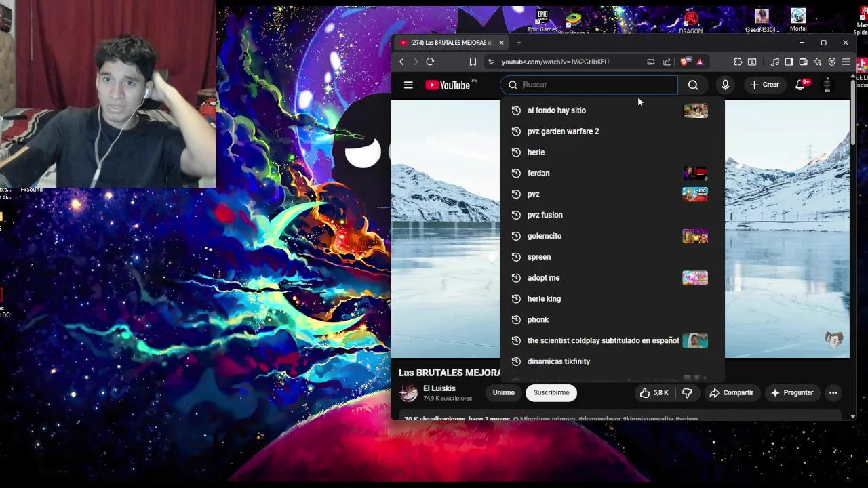Open the Mortal desktop shortcut
868x488 pixels.
[798, 20]
